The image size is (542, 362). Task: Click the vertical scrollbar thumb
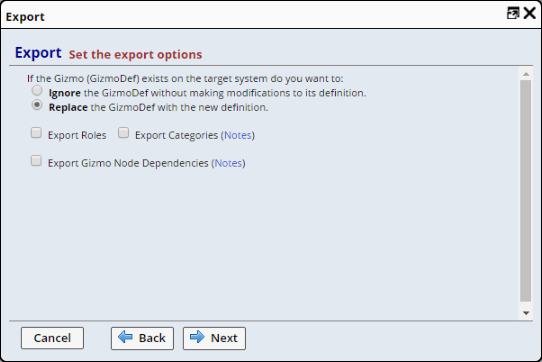(526, 191)
